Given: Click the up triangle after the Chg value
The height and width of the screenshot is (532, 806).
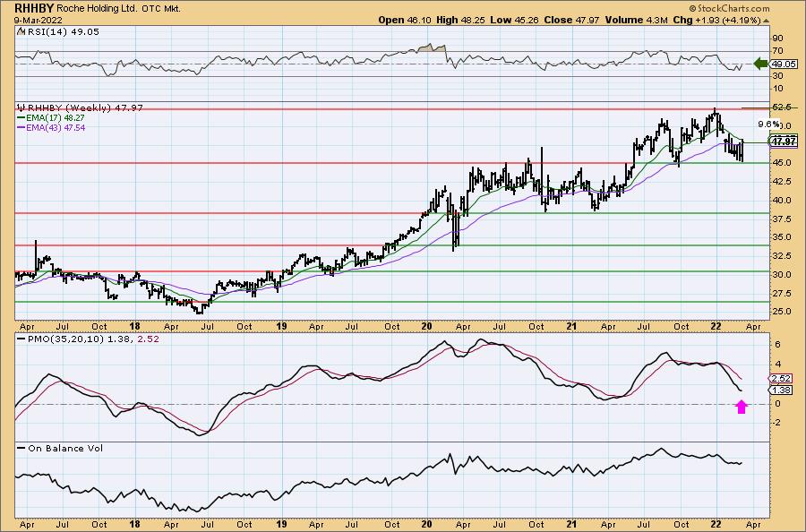Looking at the screenshot, I should (x=767, y=21).
